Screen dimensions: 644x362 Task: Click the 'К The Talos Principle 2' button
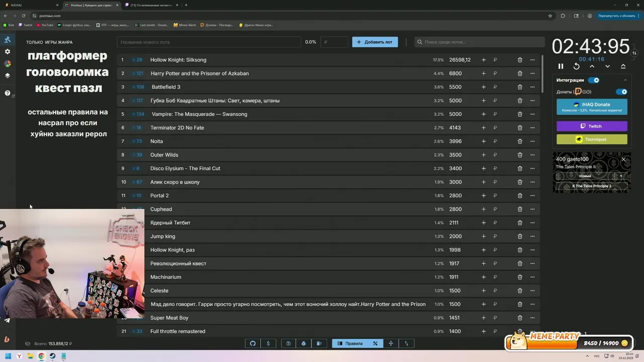592,186
